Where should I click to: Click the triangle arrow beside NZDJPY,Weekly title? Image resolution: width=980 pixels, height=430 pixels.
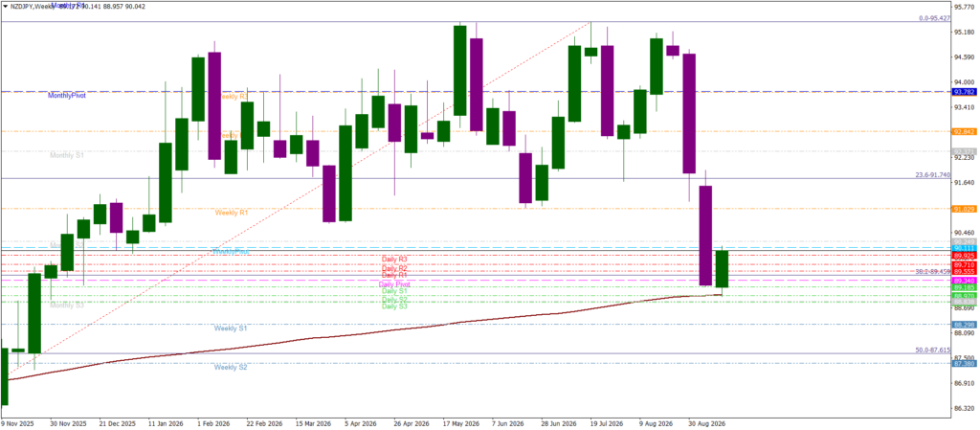click(x=5, y=5)
